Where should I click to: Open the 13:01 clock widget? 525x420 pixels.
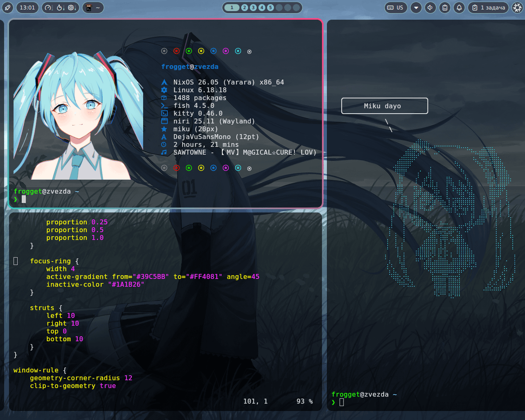(x=28, y=7)
